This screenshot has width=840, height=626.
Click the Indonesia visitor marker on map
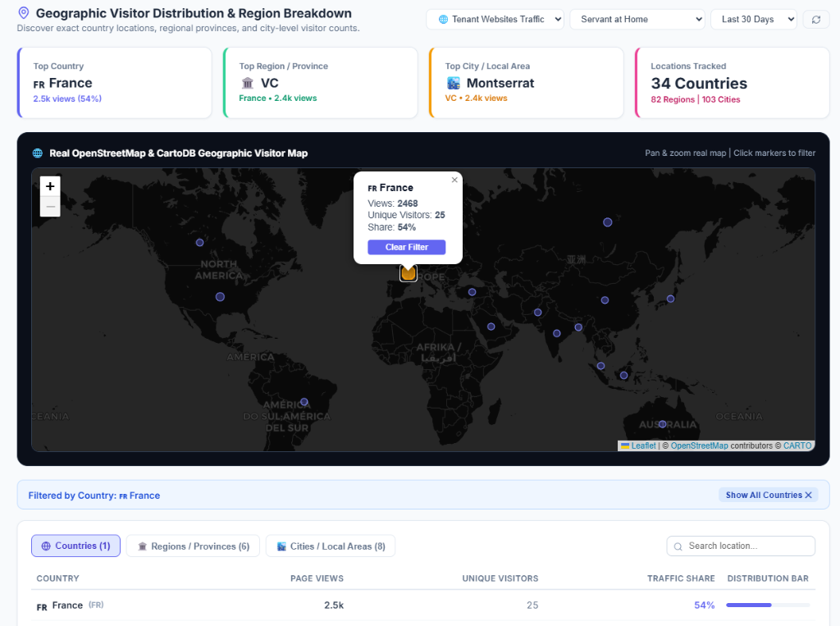click(x=624, y=375)
